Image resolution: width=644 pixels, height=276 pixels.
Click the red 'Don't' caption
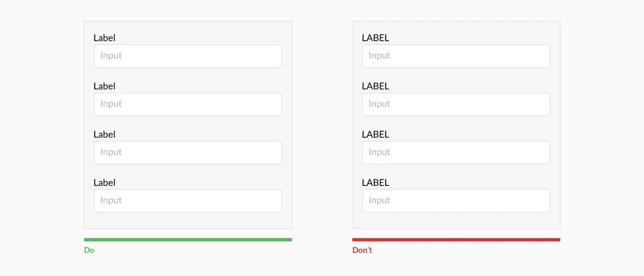tap(362, 250)
